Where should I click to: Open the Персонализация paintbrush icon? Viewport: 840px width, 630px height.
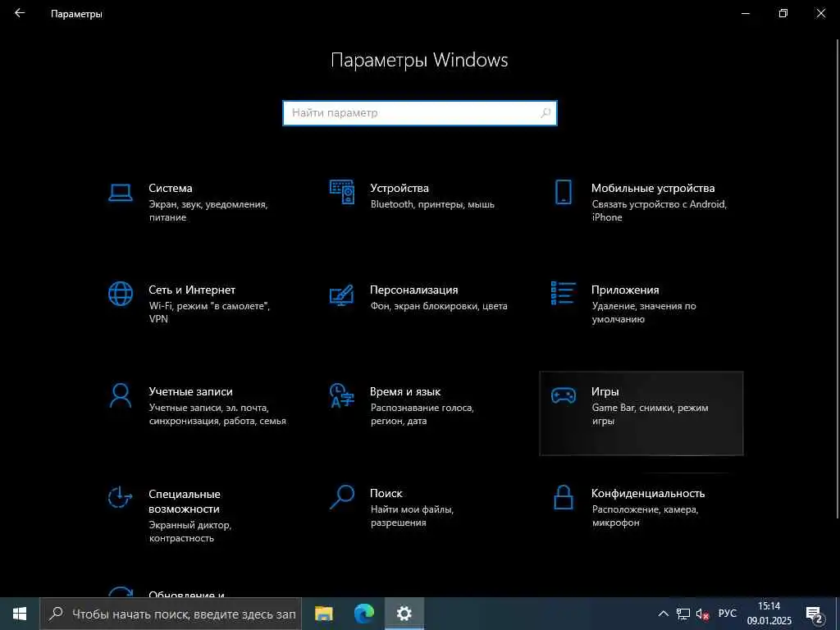342,294
